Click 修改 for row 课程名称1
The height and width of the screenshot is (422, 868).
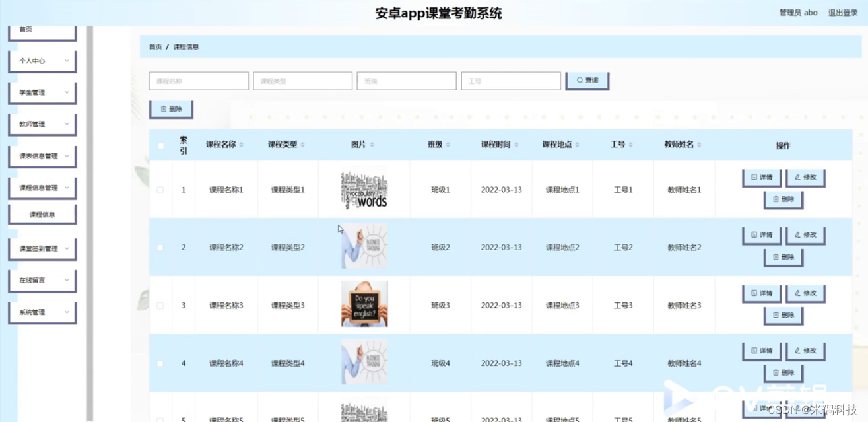tap(805, 178)
